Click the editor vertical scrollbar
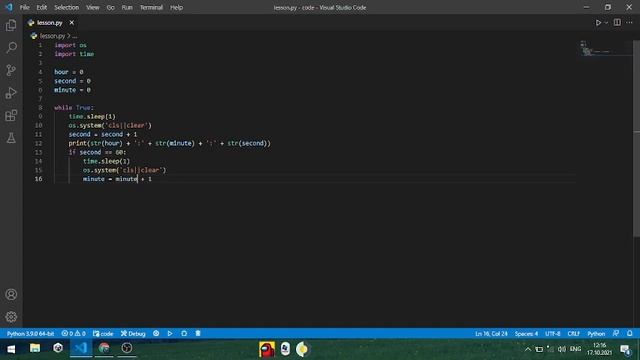This screenshot has width=640, height=360. tap(636, 139)
